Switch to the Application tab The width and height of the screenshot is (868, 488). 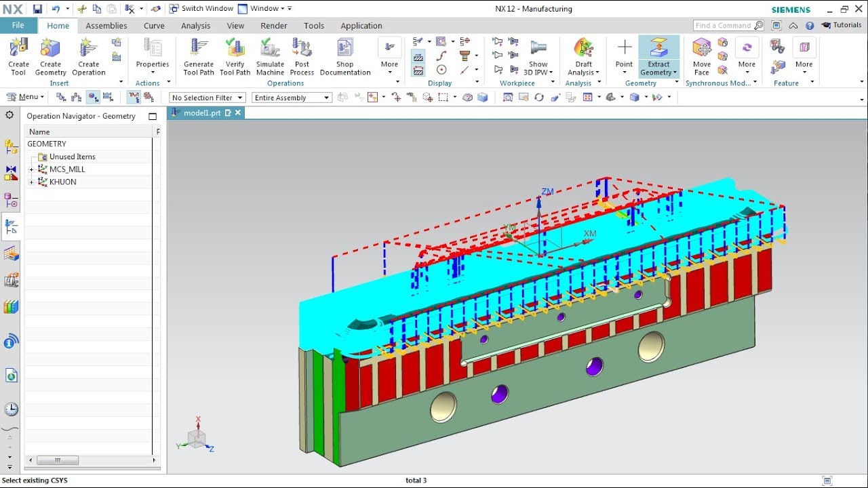pyautogui.click(x=361, y=26)
